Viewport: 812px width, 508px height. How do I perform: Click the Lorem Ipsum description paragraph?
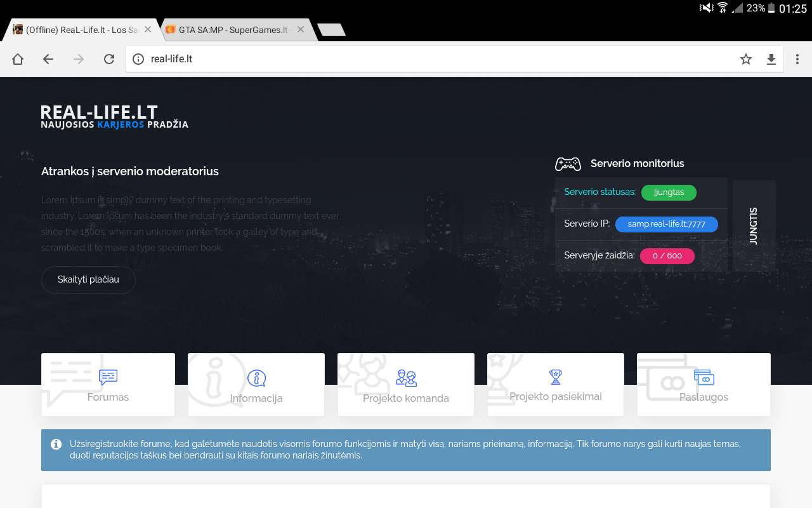click(x=190, y=224)
